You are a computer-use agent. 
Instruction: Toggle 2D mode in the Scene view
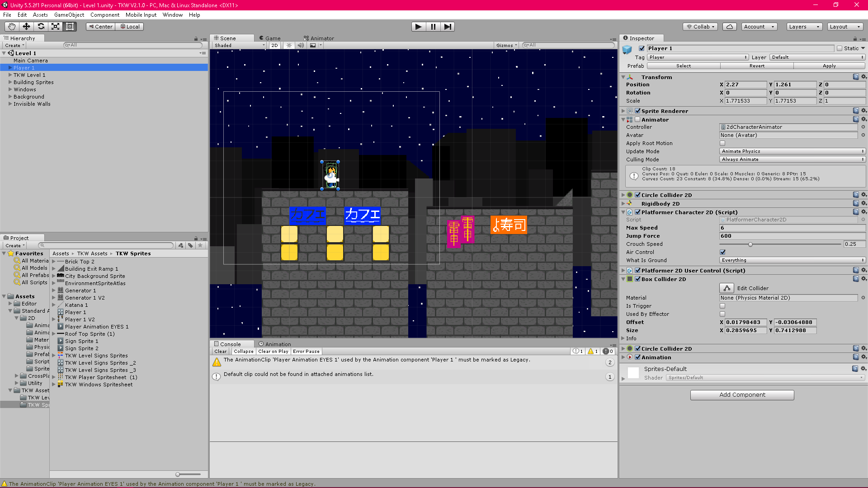pyautogui.click(x=274, y=45)
